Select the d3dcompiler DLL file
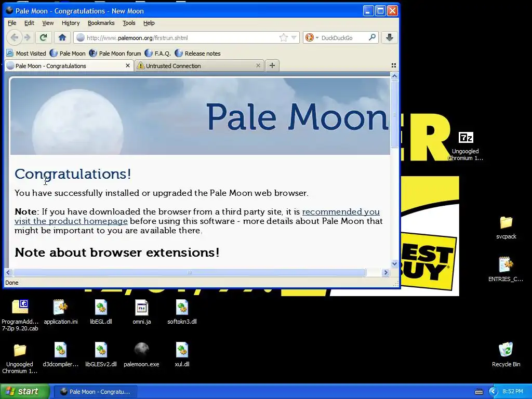532x399 pixels. pos(60,354)
